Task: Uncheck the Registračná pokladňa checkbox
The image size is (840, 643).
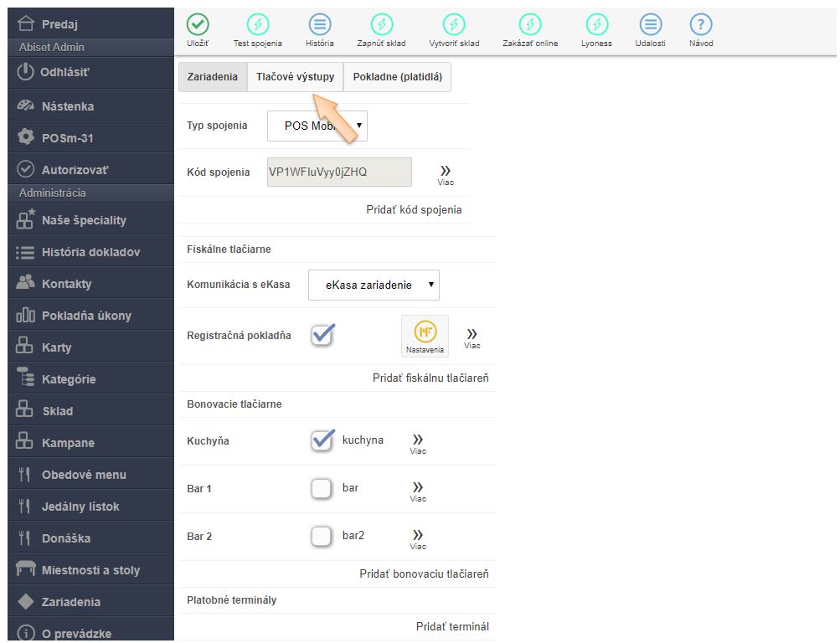Action: (x=322, y=335)
